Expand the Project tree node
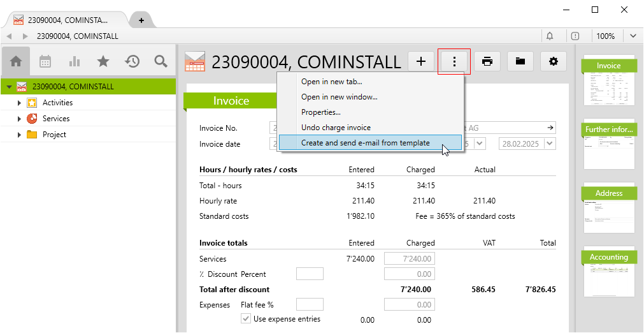Image resolution: width=644 pixels, height=333 pixels. (19, 135)
